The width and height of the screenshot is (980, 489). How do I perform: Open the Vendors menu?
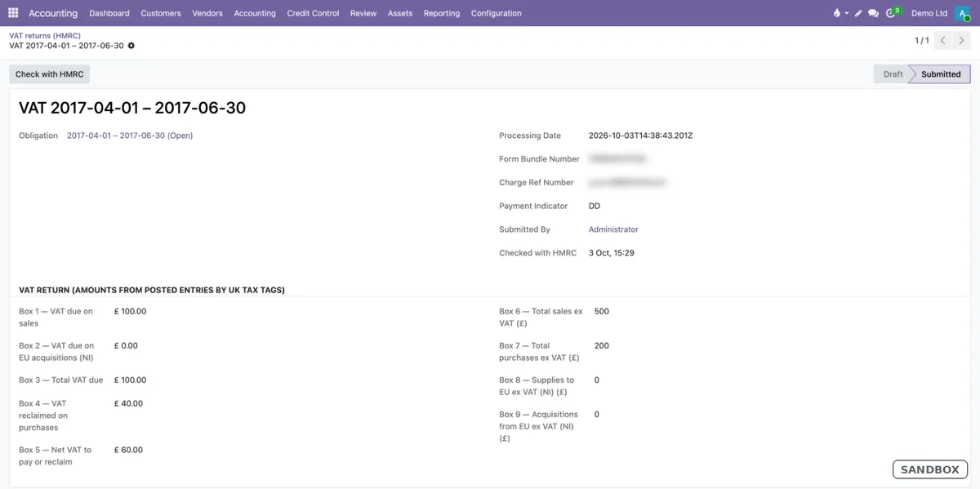click(207, 13)
